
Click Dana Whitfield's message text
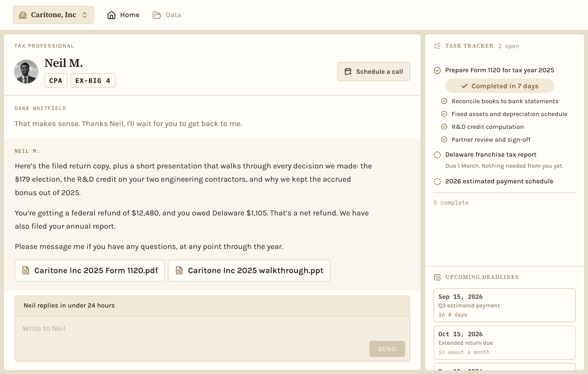(x=128, y=124)
